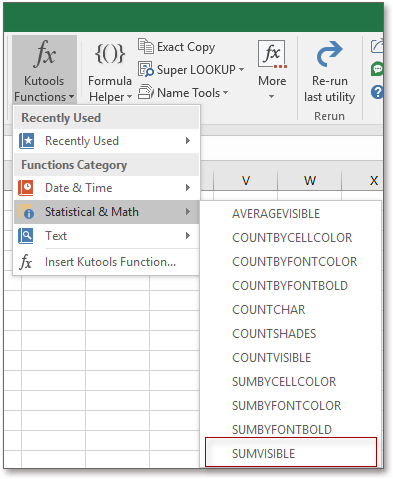Image resolution: width=393 pixels, height=479 pixels.
Task: Click the green chat bubble icon
Action: 377,69
